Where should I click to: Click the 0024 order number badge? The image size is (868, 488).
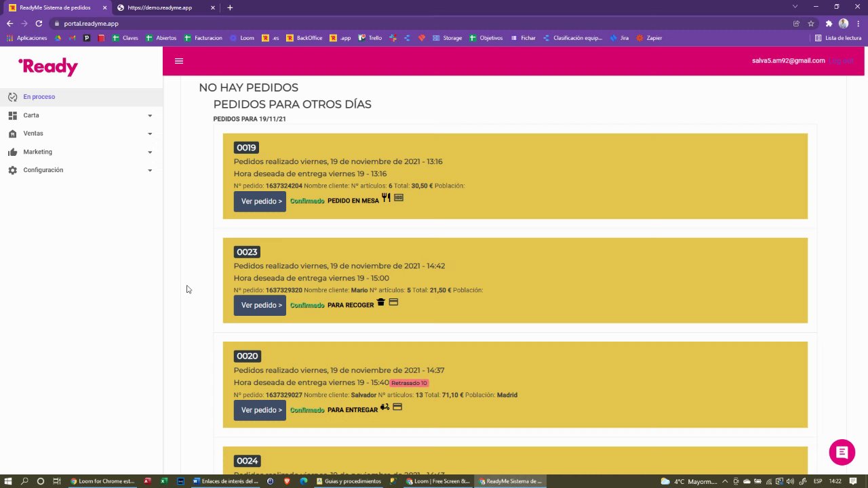point(247,461)
